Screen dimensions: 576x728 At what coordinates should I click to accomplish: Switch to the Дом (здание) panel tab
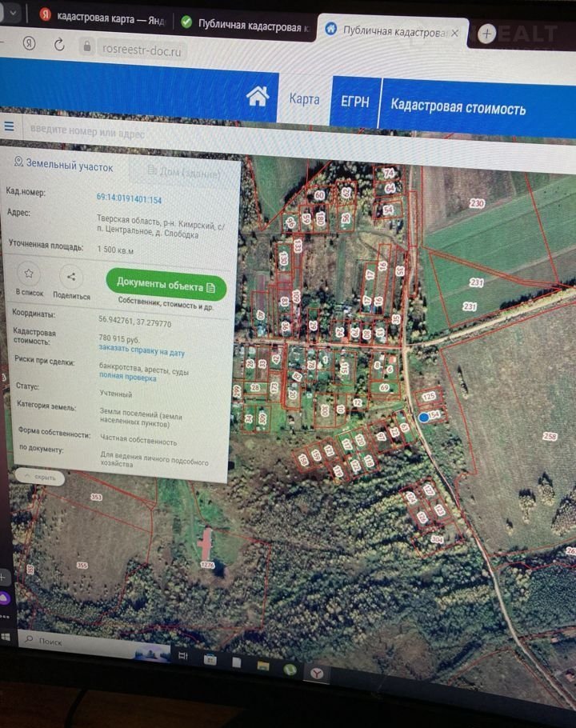[x=182, y=171]
